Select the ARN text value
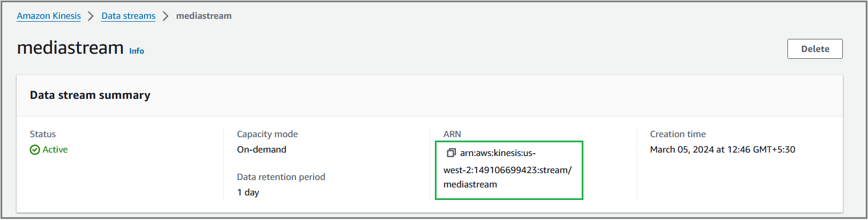This screenshot has height=220, width=868. (509, 169)
